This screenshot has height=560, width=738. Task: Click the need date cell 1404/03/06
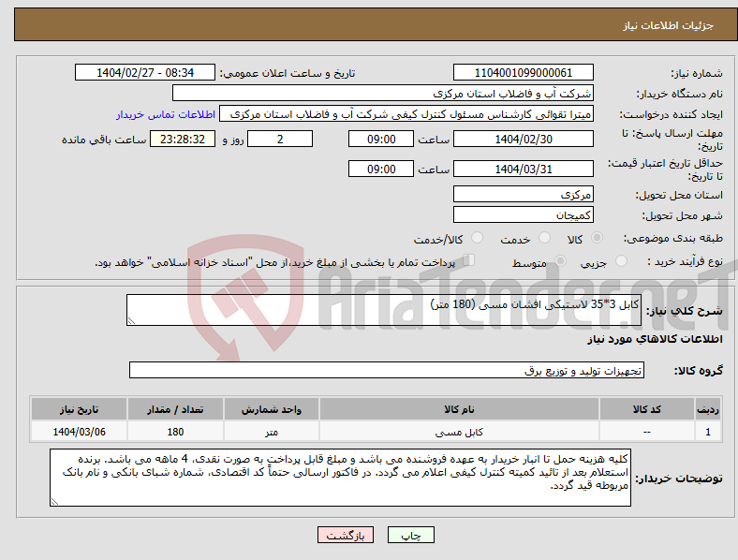point(79,432)
